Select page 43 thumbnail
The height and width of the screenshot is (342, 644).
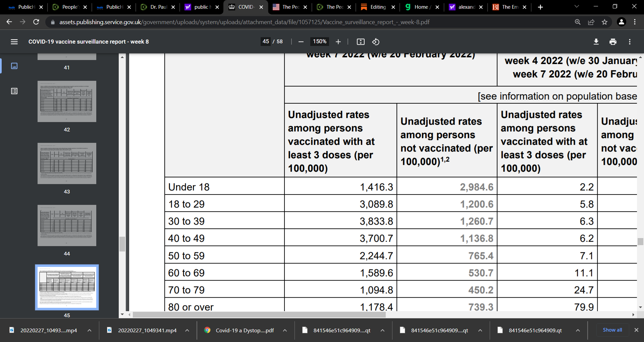67,163
